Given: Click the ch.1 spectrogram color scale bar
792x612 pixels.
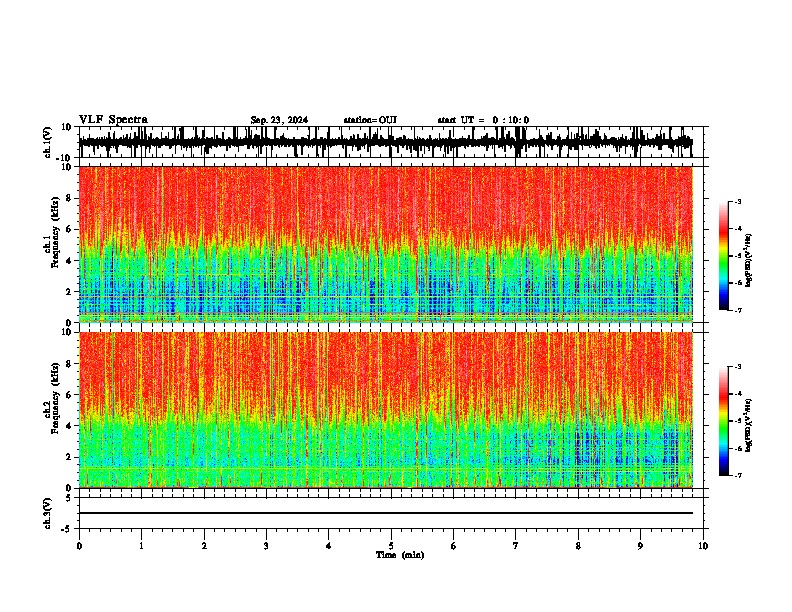Looking at the screenshot, I should [724, 256].
